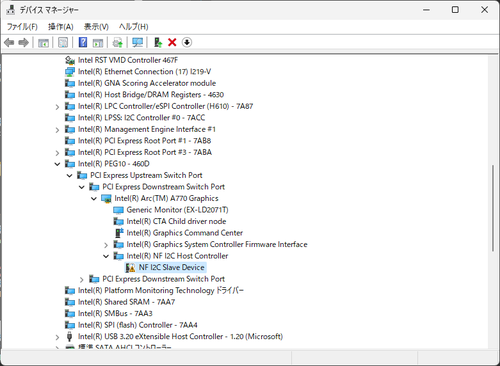Image resolution: width=500 pixels, height=366 pixels.
Task: Open the blue Help question-mark icon
Action: point(83,42)
